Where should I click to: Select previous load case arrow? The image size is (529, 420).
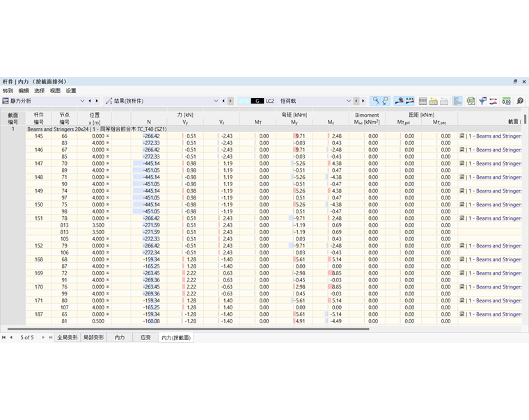point(356,101)
